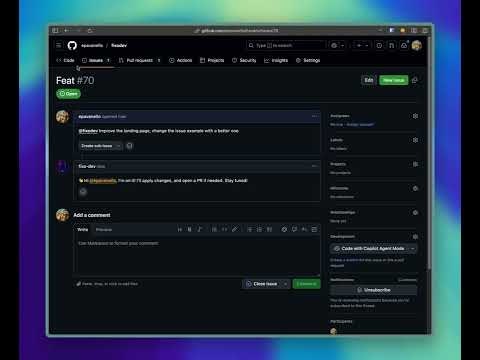The height and width of the screenshot is (360, 480).
Task: Switch to the Pull requests tab
Action: (x=139, y=60)
